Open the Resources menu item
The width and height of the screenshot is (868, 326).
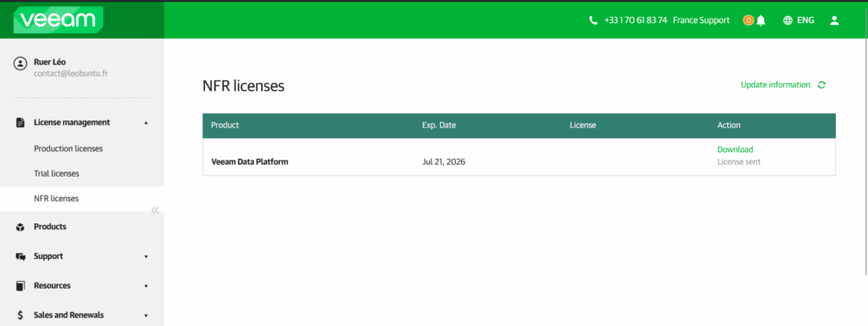coord(52,285)
